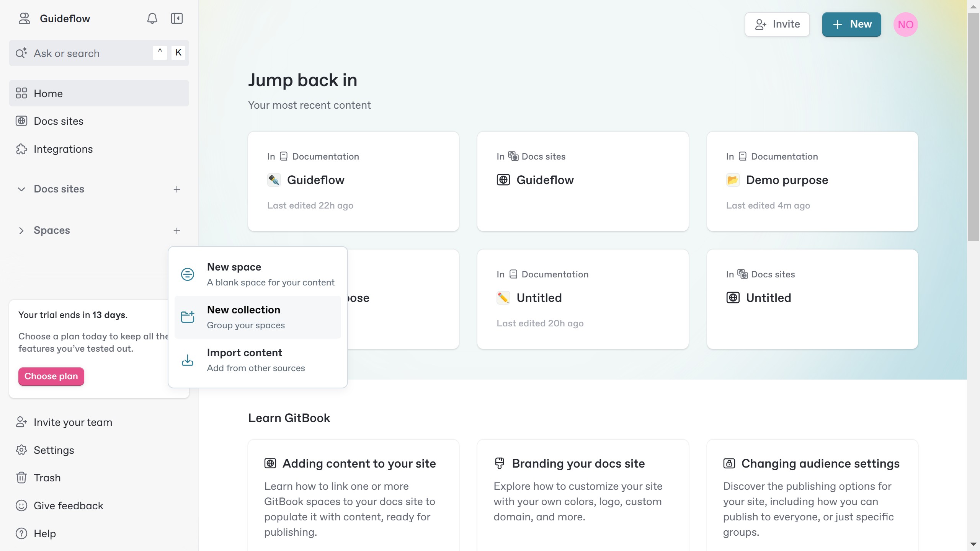Click the Invite your team person icon
The height and width of the screenshot is (551, 980).
tap(21, 422)
